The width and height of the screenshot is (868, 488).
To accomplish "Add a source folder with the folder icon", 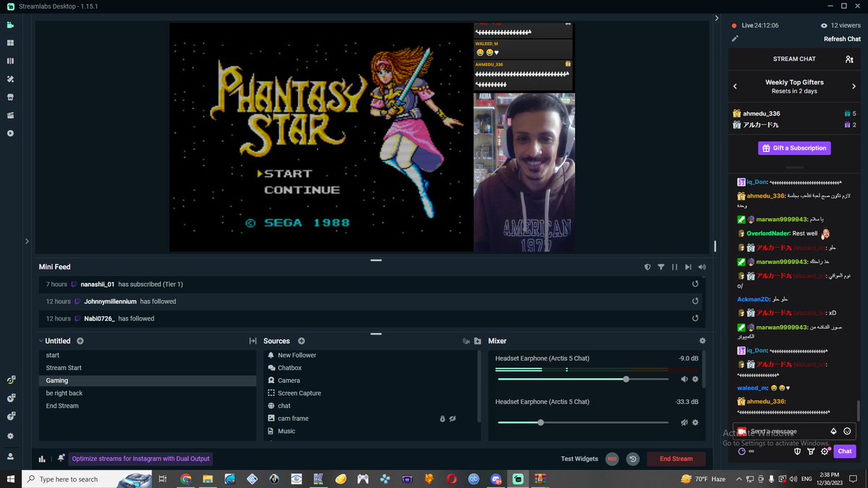I will 477,341.
